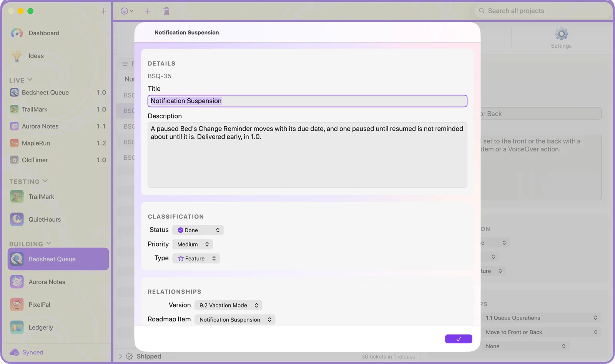This screenshot has height=364, width=615.
Task: Select Bedsheet Queue under Building
Action: [x=58, y=259]
